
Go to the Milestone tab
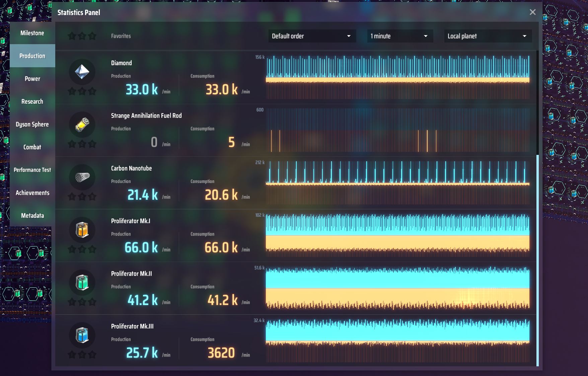pyautogui.click(x=32, y=33)
